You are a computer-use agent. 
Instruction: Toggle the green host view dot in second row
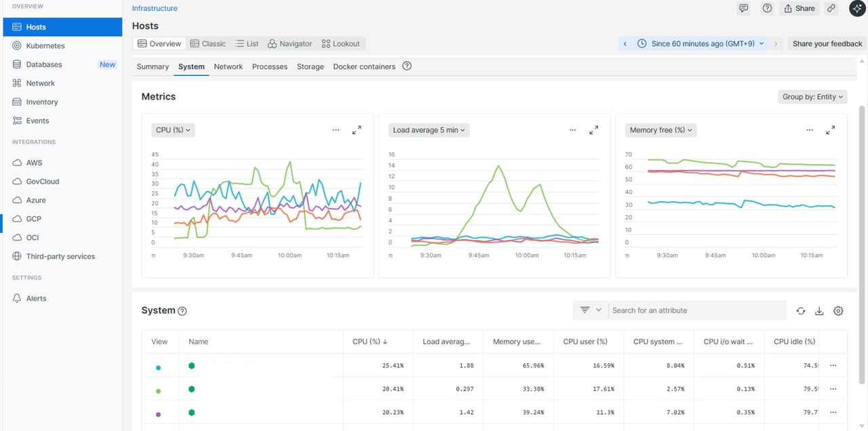click(159, 391)
